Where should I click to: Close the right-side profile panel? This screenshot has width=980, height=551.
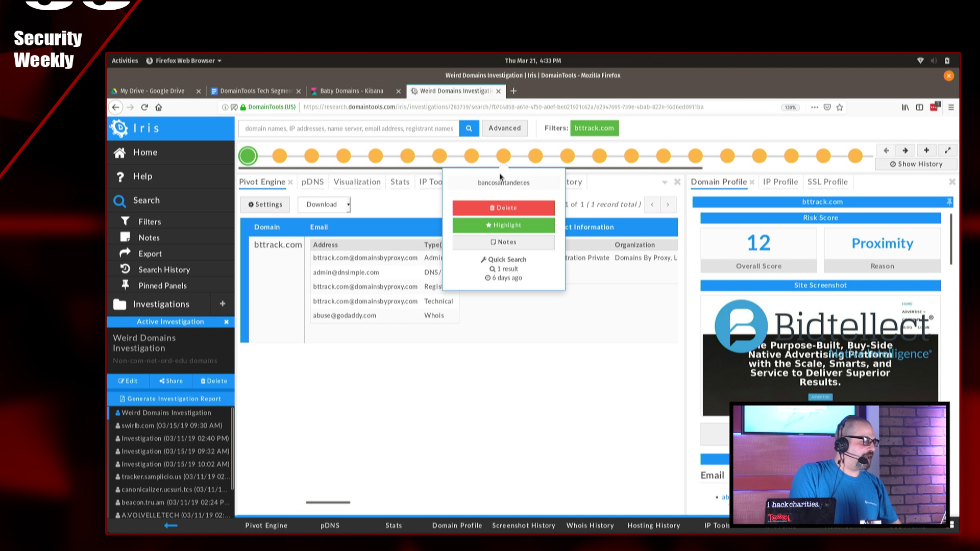tap(952, 182)
